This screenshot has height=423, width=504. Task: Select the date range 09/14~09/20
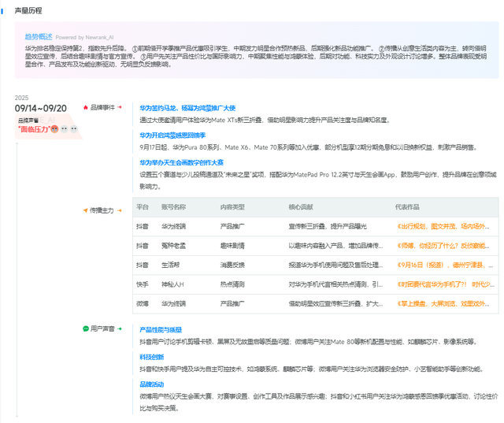41,109
